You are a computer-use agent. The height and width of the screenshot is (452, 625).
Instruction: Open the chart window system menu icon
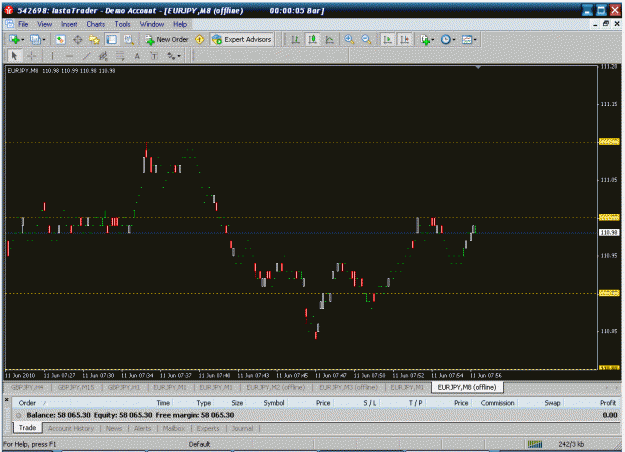coord(10,24)
